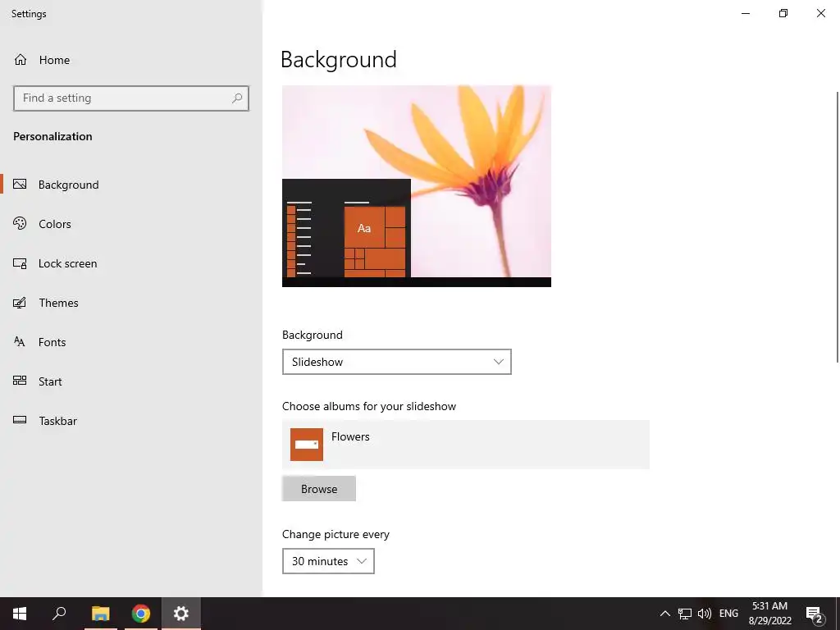Open the clock showing 5:31 AM

(x=769, y=614)
